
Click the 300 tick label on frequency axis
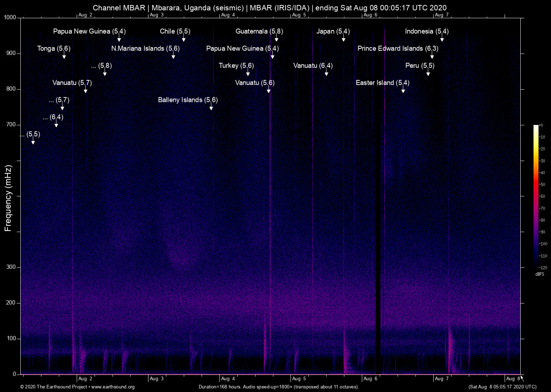coord(11,267)
